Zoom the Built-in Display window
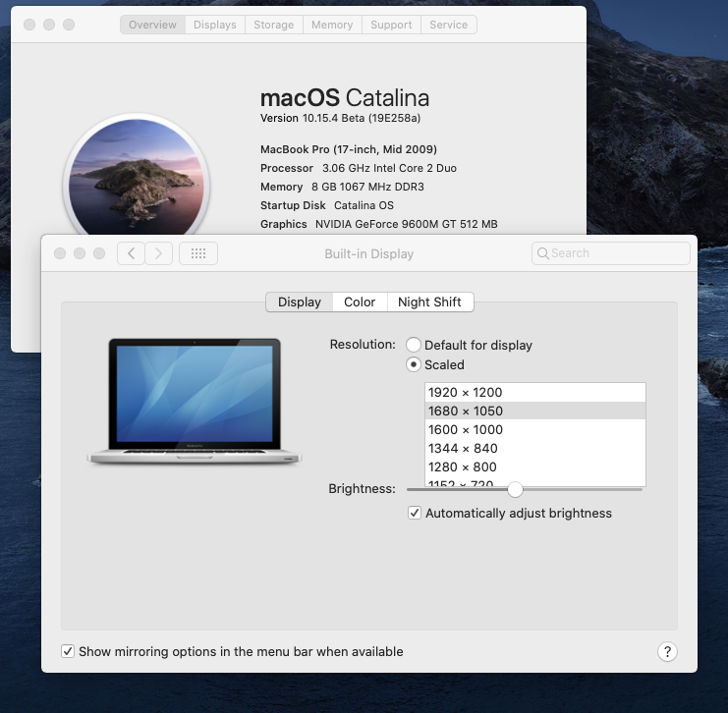728x713 pixels. [99, 253]
